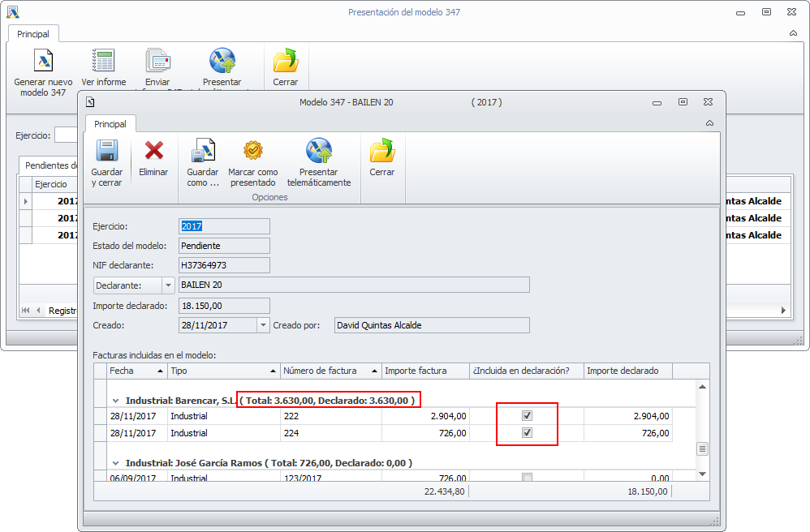Click Cerrar folder icon in Modelo 347 dialog
This screenshot has width=810, height=532.
pos(381,152)
